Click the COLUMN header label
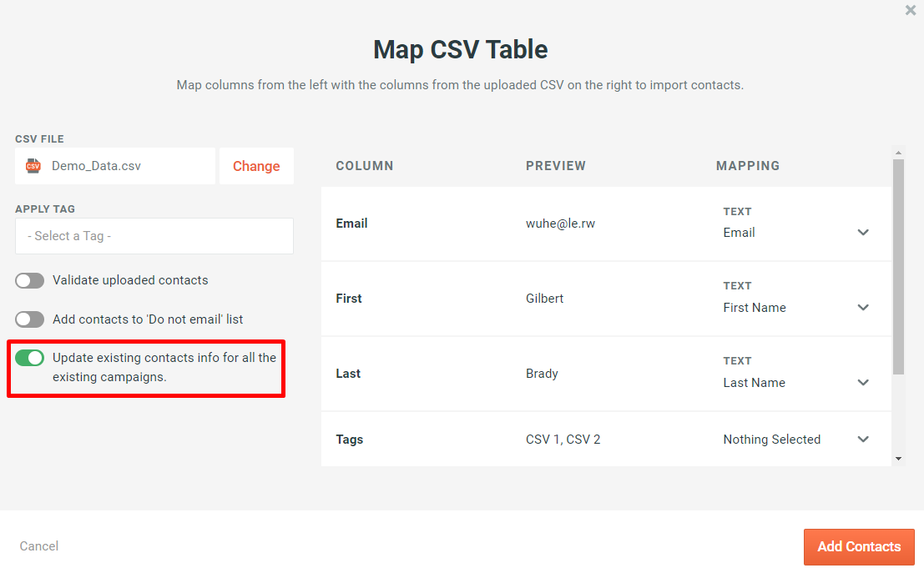This screenshot has width=924, height=578. 365,166
